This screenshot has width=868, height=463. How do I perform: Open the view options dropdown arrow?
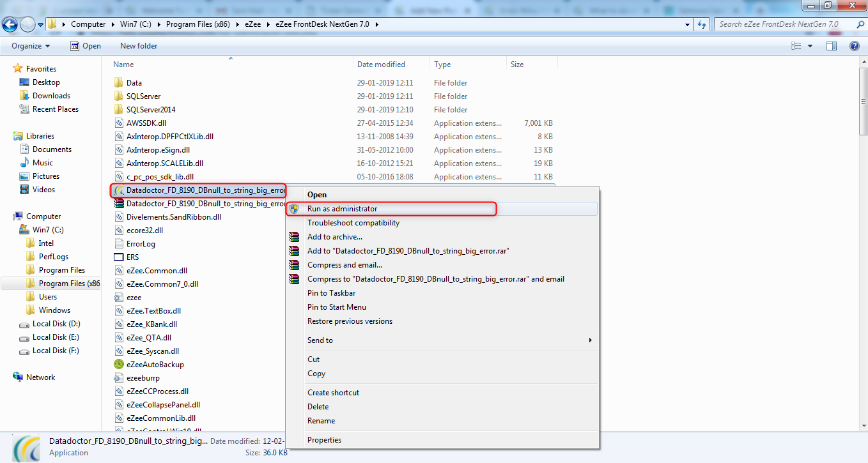[810, 46]
